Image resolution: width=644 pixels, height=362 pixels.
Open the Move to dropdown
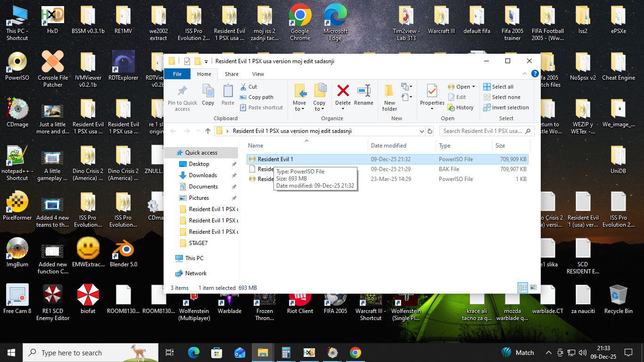click(x=299, y=98)
